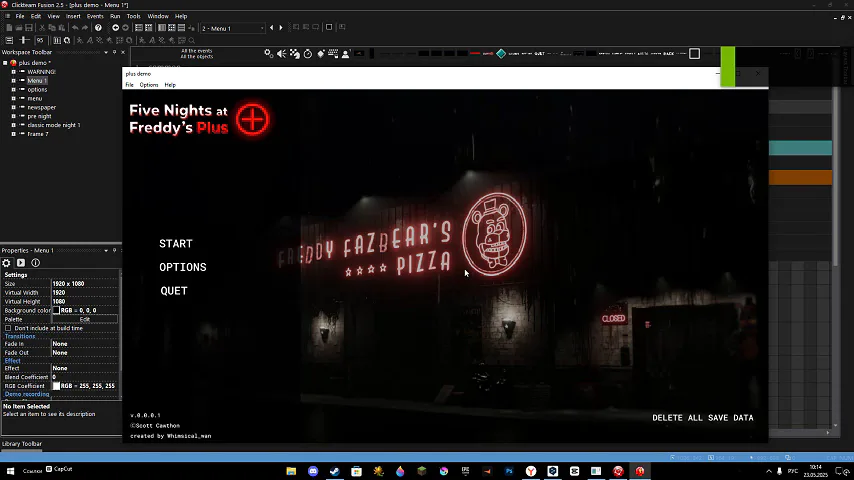Viewport: 854px width, 480px height.
Task: Click the Player 1 object icon
Action: [346, 53]
